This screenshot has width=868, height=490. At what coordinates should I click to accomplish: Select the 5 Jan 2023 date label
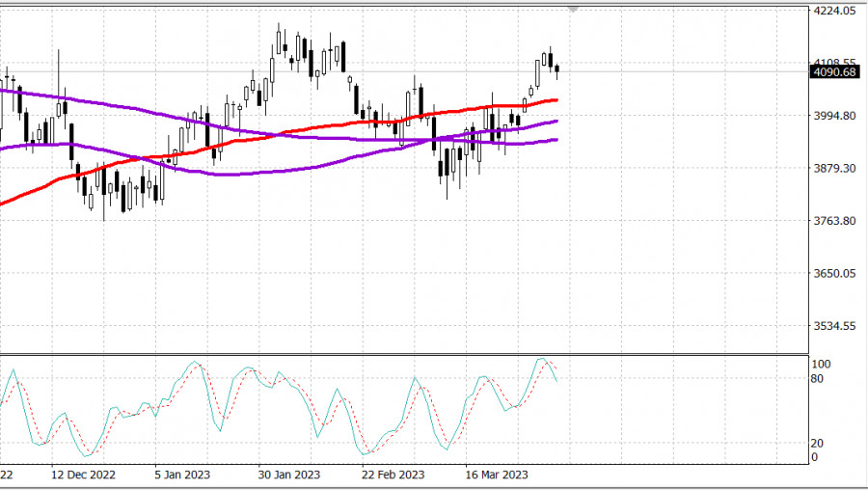(x=185, y=476)
